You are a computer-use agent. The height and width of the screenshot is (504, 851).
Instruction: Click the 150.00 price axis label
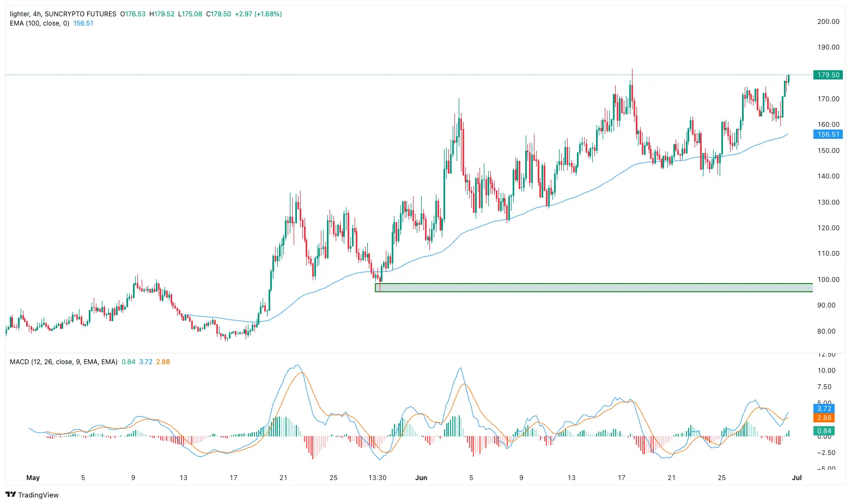click(828, 151)
